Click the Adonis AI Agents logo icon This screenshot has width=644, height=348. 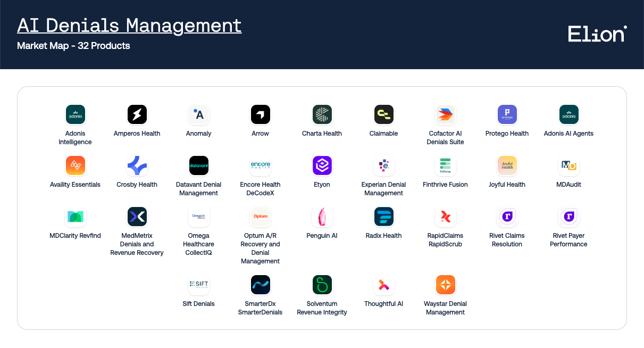click(x=568, y=114)
